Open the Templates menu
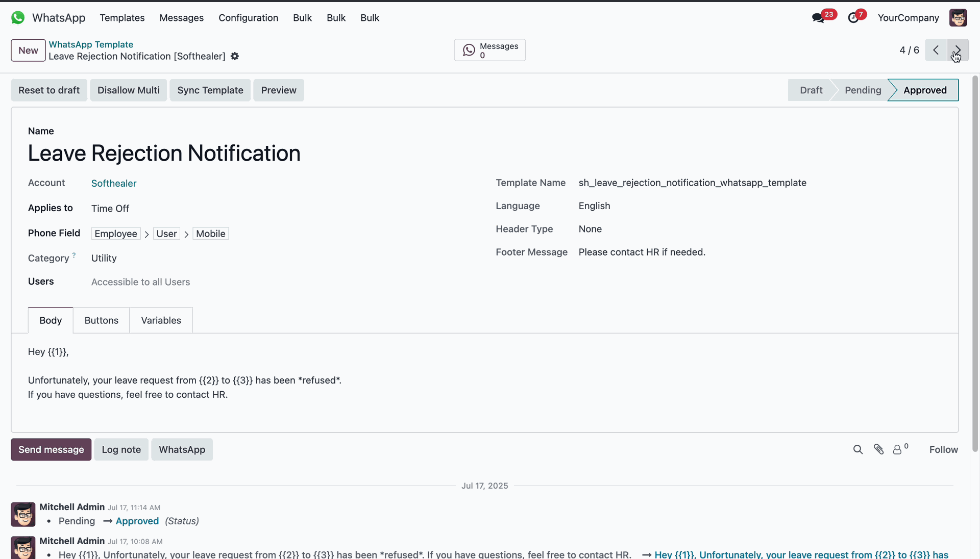This screenshot has width=980, height=559. pos(122,18)
